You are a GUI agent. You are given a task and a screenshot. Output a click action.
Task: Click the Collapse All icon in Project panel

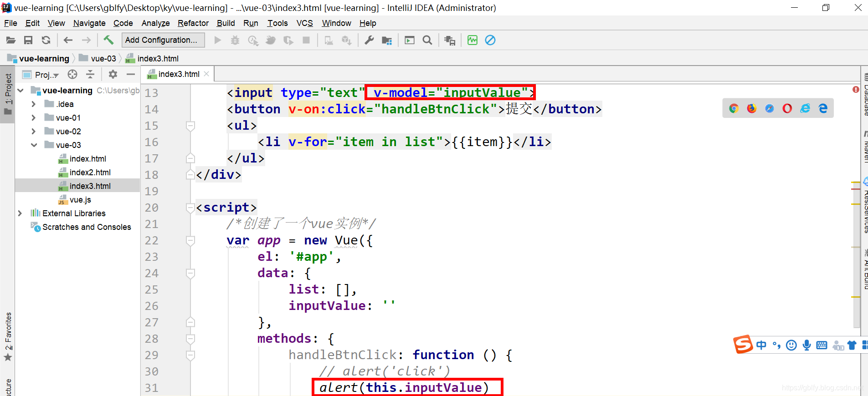90,74
